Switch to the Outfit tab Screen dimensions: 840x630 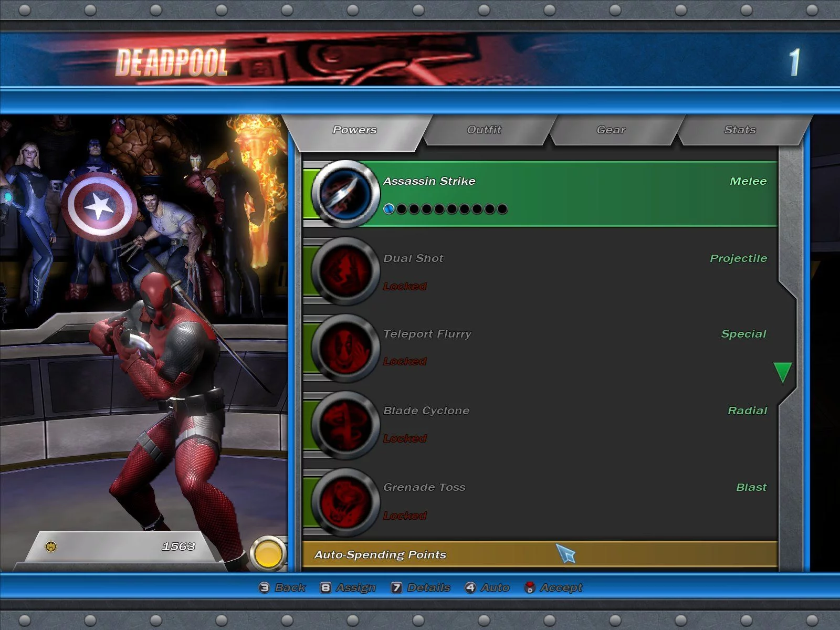pos(484,130)
